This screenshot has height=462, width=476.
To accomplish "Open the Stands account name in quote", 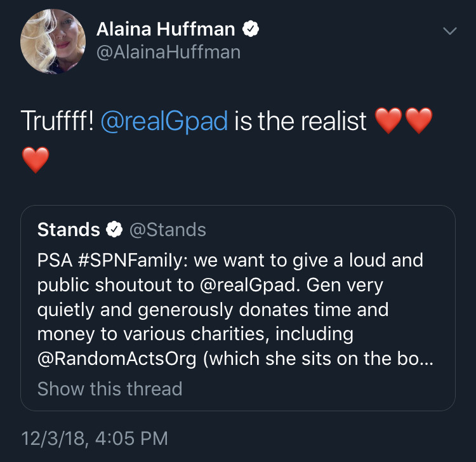I will click(69, 230).
